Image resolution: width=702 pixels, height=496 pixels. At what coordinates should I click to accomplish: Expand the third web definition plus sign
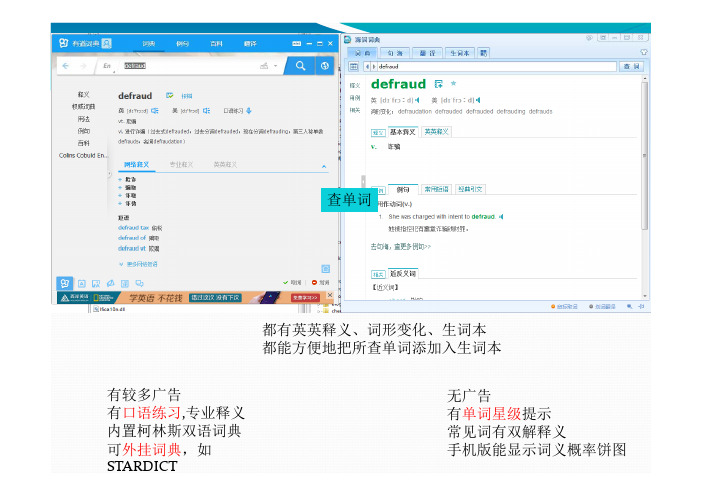120,195
